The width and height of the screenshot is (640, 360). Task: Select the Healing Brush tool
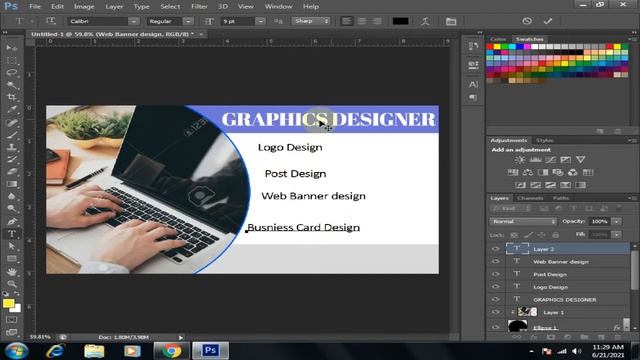(x=12, y=122)
